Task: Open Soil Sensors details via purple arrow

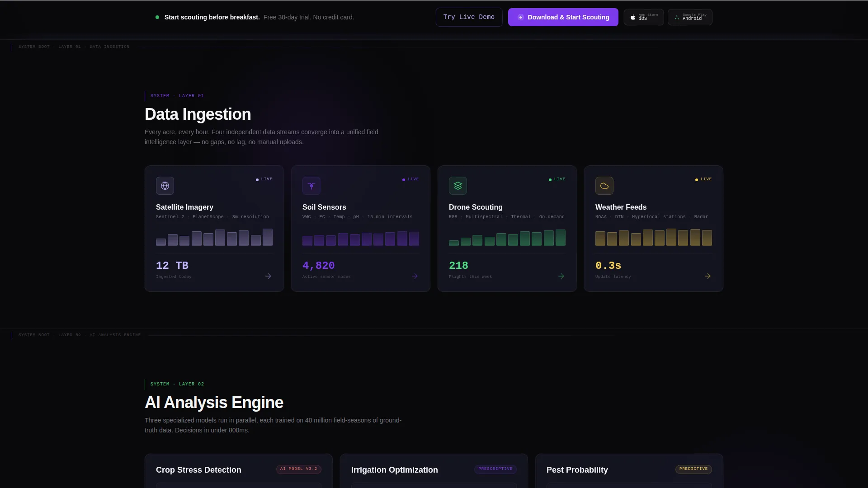Action: pyautogui.click(x=415, y=276)
